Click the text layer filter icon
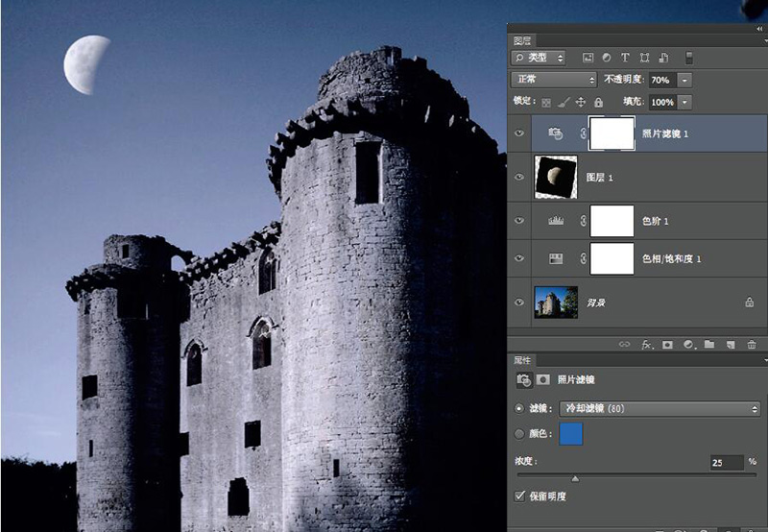The image size is (768, 532). point(626,59)
